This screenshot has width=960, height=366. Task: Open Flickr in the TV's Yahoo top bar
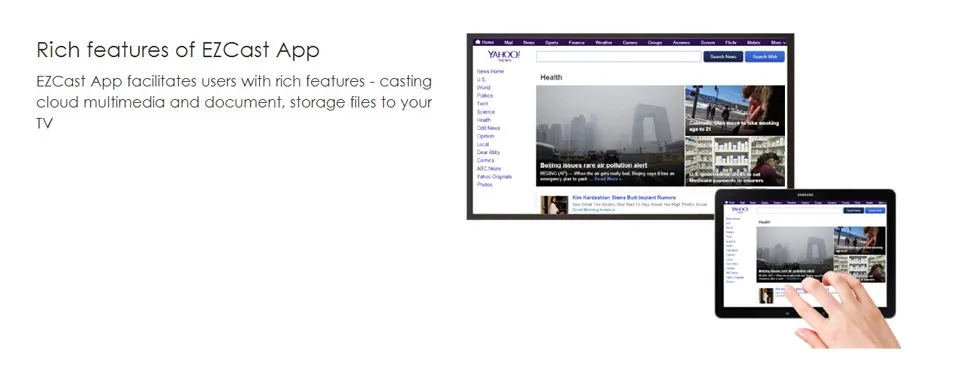[730, 43]
